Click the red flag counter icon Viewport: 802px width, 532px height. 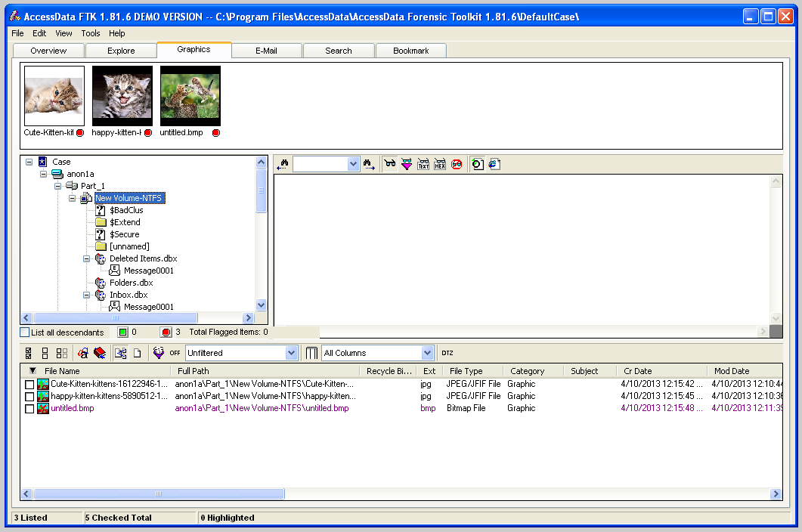166,332
